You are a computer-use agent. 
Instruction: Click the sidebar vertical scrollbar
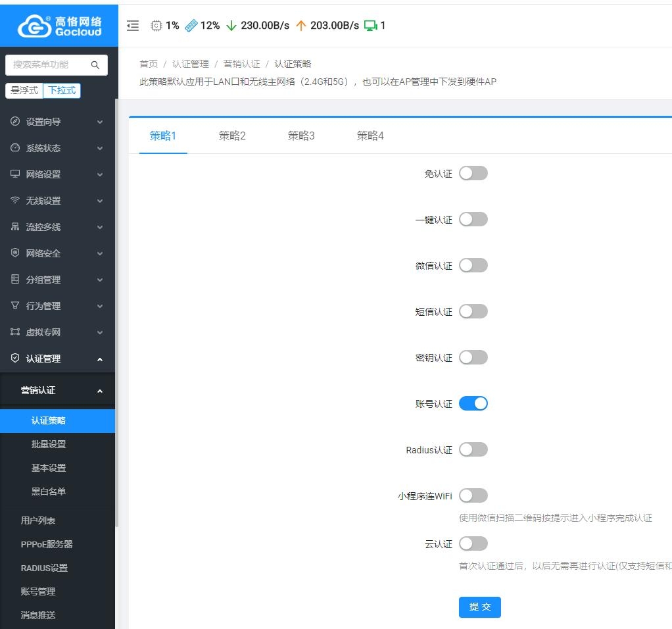point(116,313)
